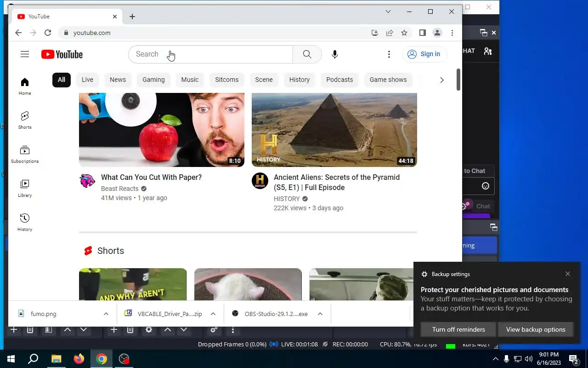Click the YouTube page vertical scrollbar
This screenshot has height=368, width=588.
[458, 80]
